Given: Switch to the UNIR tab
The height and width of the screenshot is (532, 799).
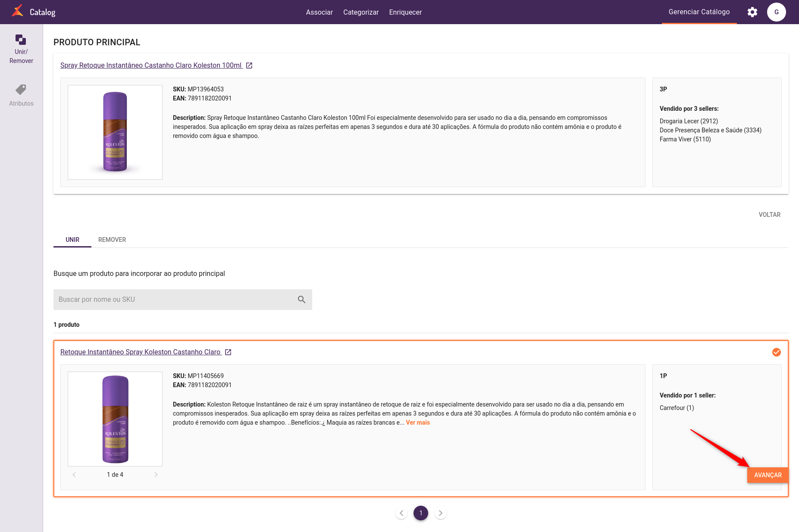Looking at the screenshot, I should pos(72,240).
